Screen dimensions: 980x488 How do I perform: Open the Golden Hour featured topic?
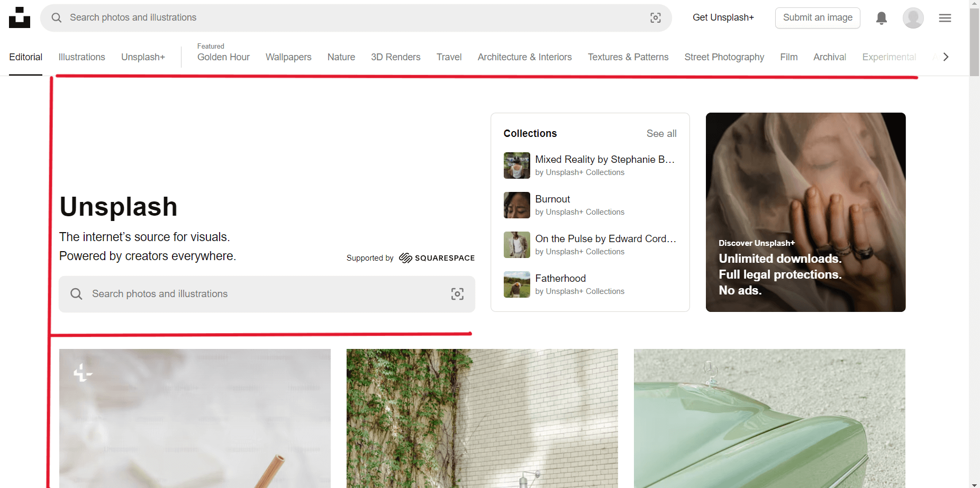tap(223, 57)
